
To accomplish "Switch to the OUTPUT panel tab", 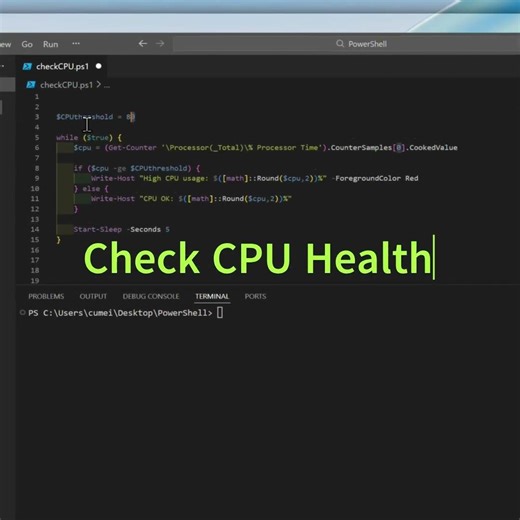I will pos(93,296).
